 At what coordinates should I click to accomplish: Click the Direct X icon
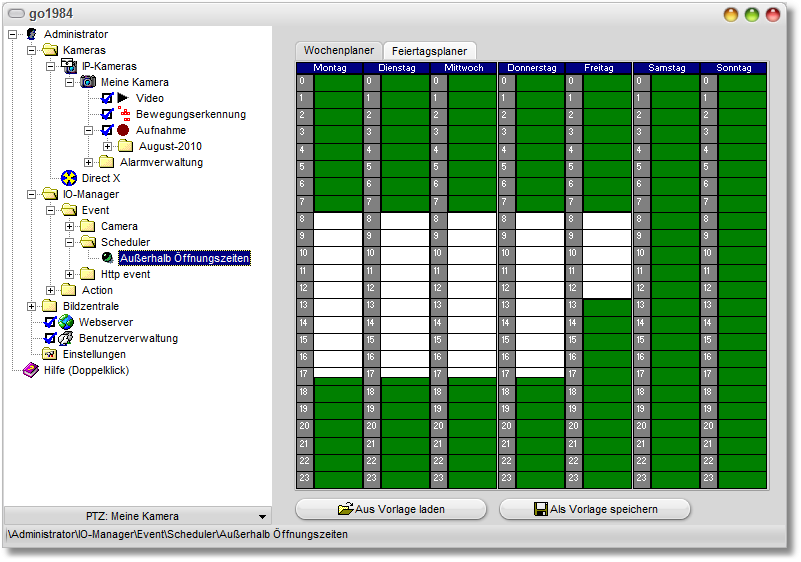coord(69,178)
